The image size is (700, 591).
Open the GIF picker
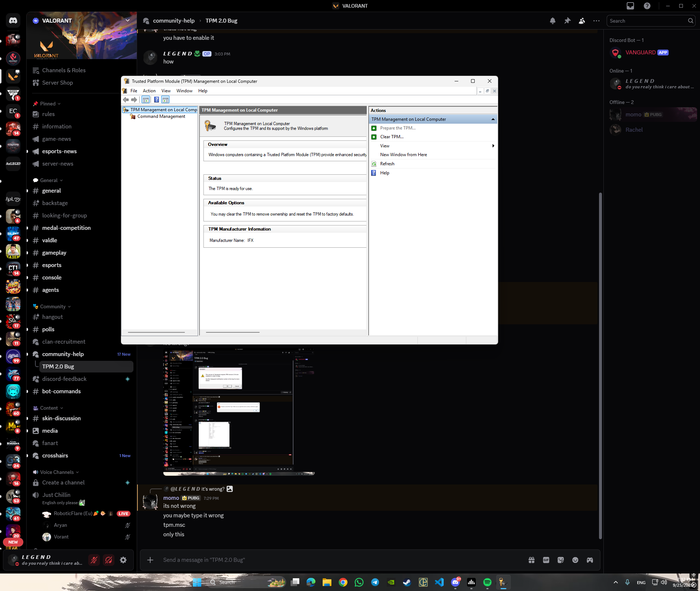tap(546, 560)
